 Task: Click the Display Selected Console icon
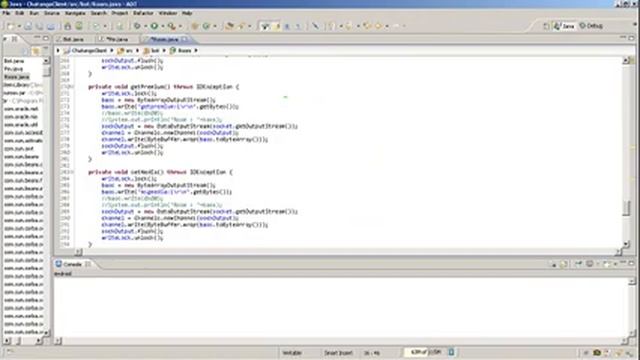589,264
